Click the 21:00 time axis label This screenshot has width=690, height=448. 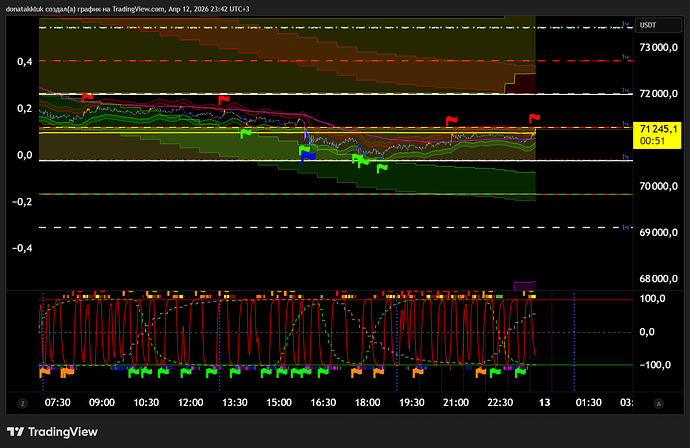[456, 403]
